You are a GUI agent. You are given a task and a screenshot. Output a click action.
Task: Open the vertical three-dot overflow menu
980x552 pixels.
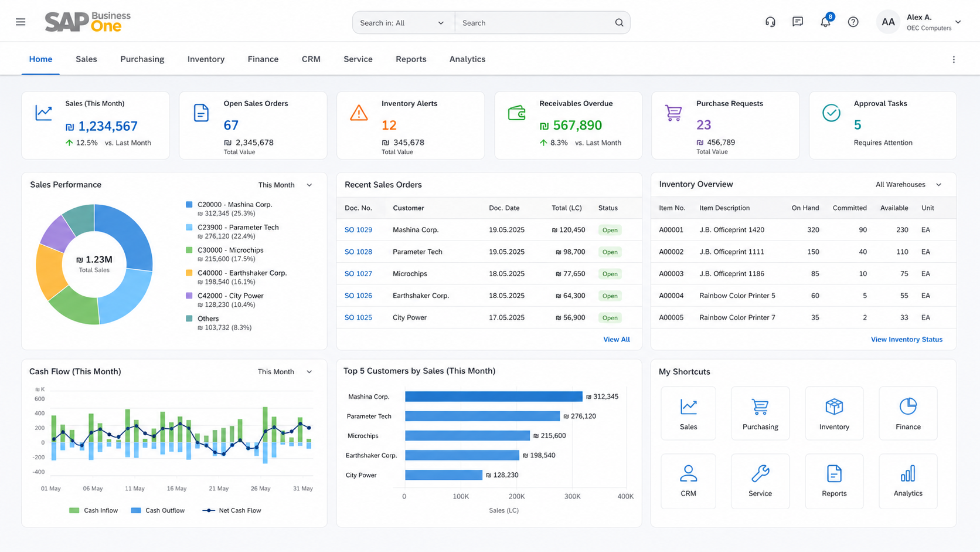954,59
